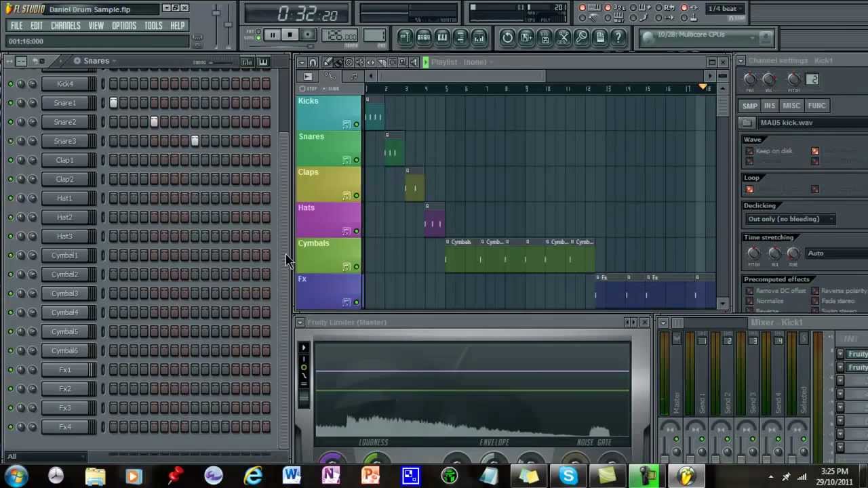Pause playback with the pause button
Screen dimensions: 868x488
point(272,35)
